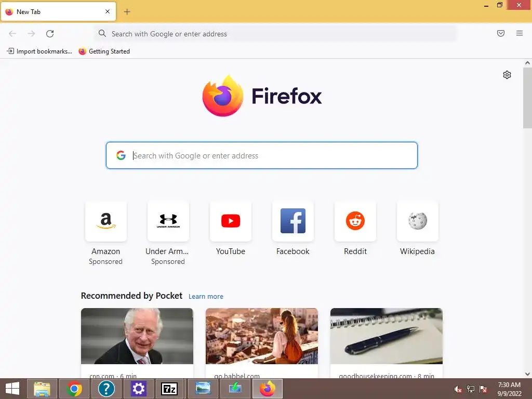Image resolution: width=532 pixels, height=399 pixels.
Task: Click the Firefox taskbar button
Action: 268,389
